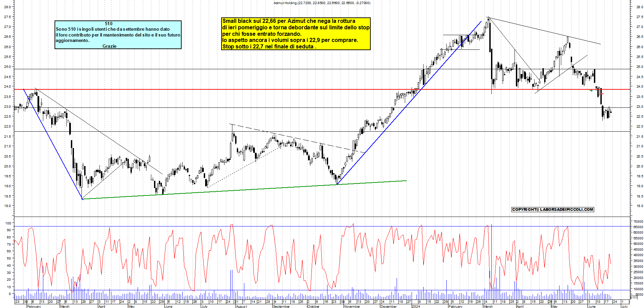Click the "September" month label
This screenshot has width=644, height=308.
281,306
